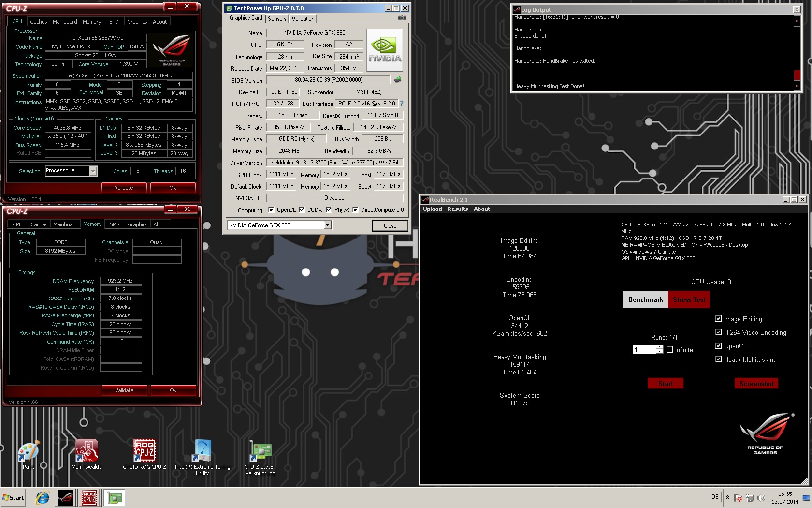Open the Processor #1 selection dropdown

[93, 171]
